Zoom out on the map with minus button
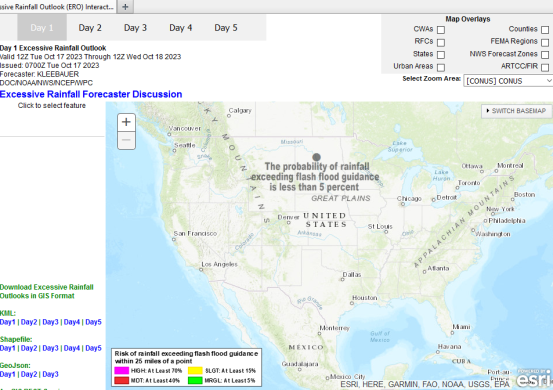This screenshot has width=553, height=390. click(126, 140)
